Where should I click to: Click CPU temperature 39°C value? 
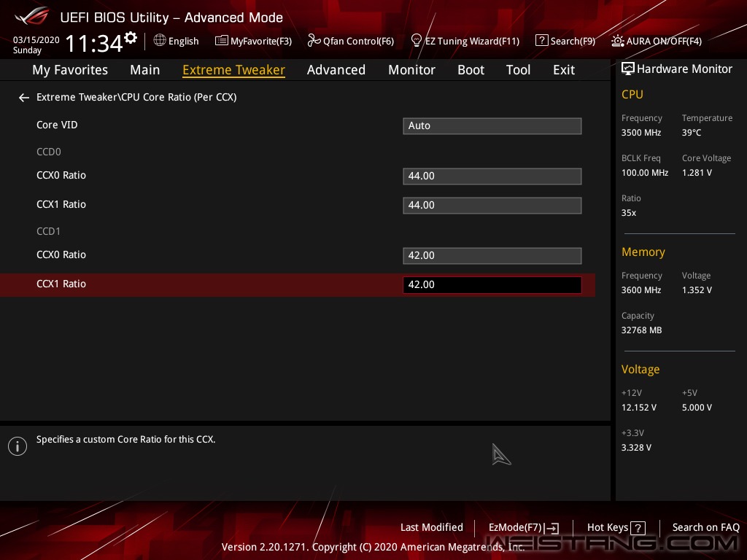(x=692, y=133)
